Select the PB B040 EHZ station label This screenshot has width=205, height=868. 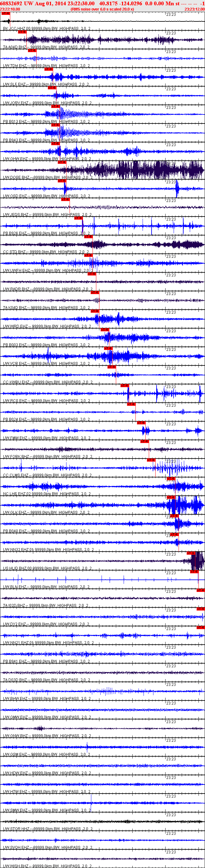pyautogui.click(x=47, y=531)
